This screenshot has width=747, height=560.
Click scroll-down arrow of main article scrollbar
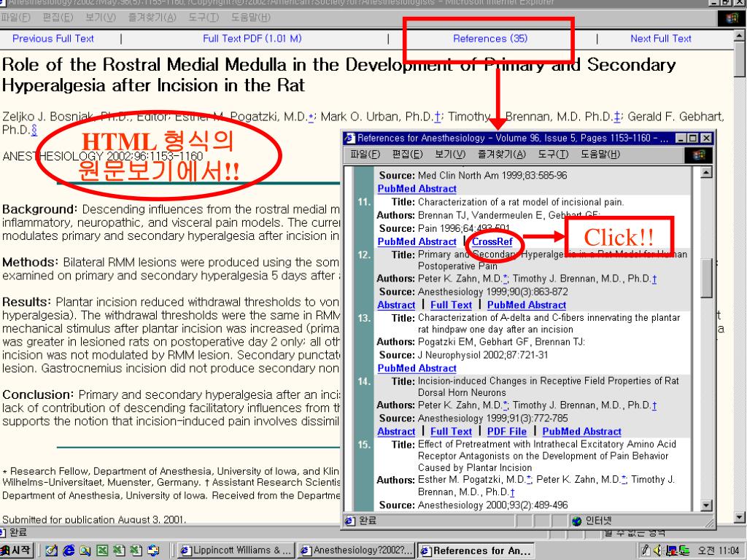(740, 518)
